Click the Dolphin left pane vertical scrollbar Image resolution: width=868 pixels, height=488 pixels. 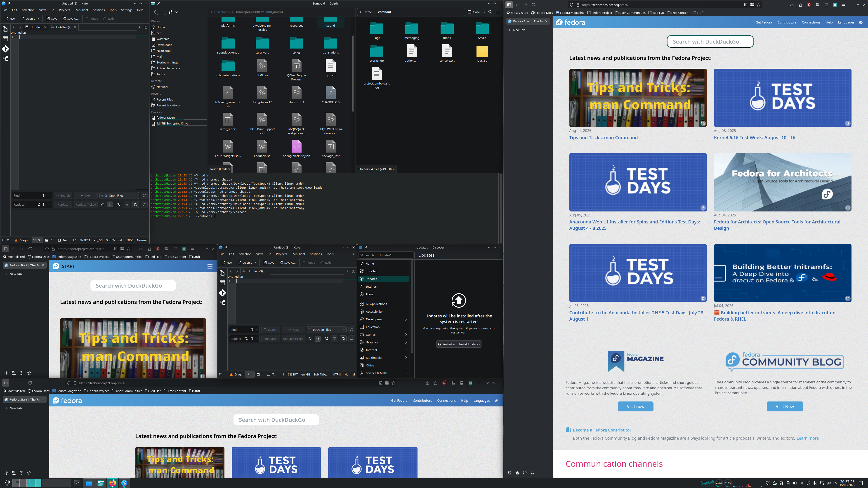coord(353,73)
